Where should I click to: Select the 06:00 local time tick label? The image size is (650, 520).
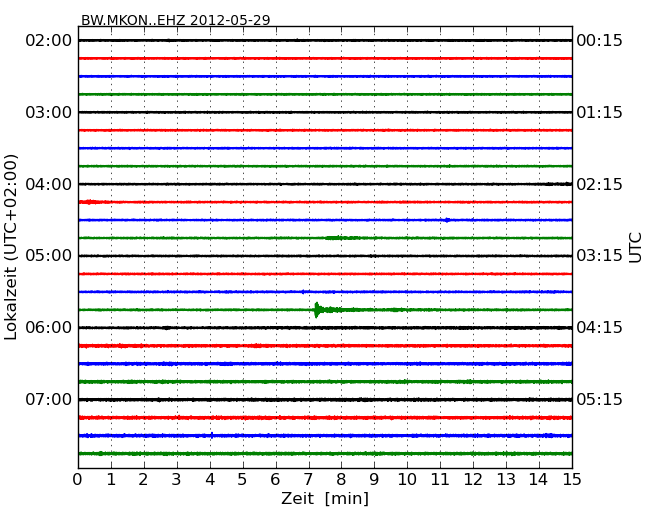pyautogui.click(x=49, y=328)
